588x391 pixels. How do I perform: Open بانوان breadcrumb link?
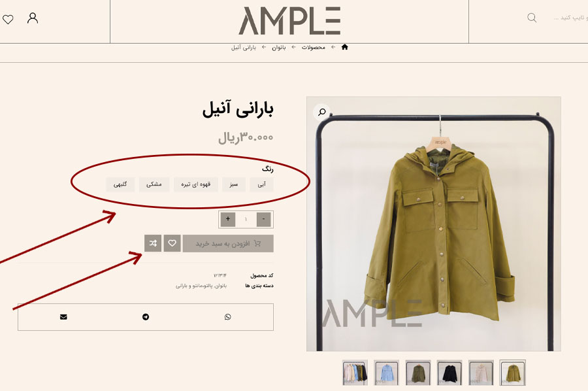(x=278, y=47)
